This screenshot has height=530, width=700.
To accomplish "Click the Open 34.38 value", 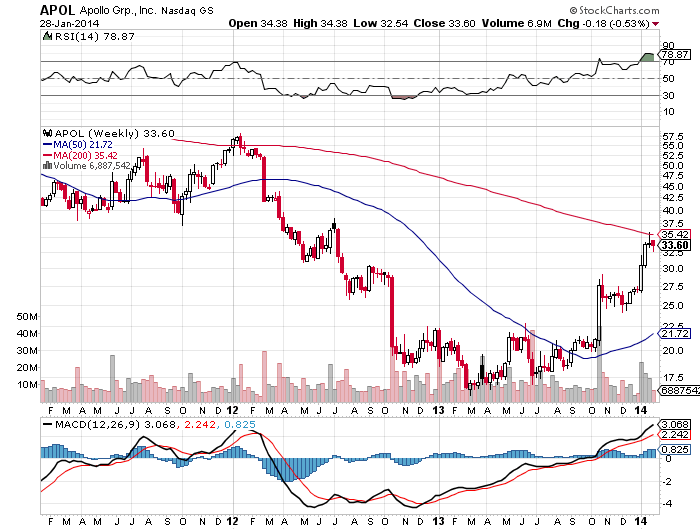I will click(258, 23).
